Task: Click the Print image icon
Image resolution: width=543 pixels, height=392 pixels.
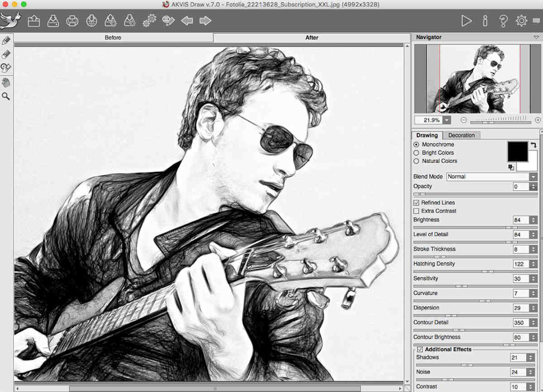Action: pyautogui.click(x=72, y=21)
